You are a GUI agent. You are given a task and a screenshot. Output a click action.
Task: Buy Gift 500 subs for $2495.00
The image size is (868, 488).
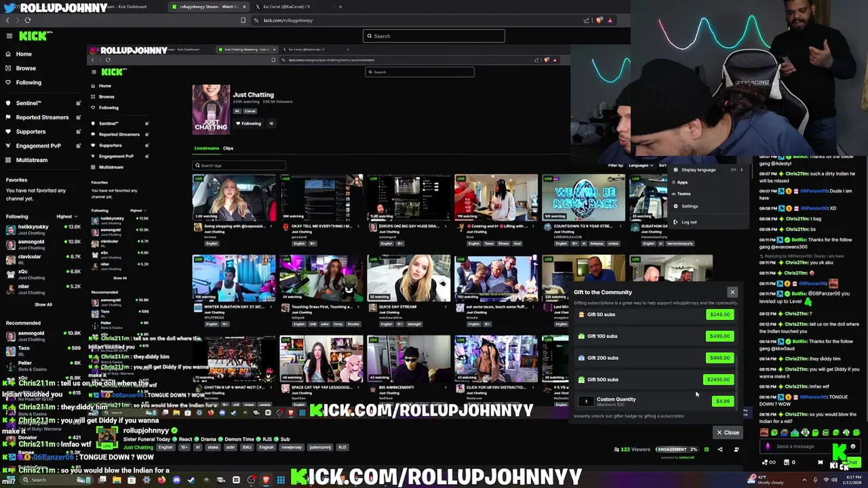(x=718, y=380)
